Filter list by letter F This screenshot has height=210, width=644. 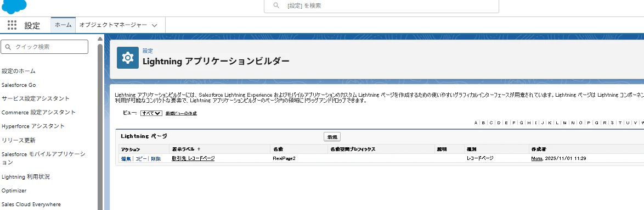514,123
